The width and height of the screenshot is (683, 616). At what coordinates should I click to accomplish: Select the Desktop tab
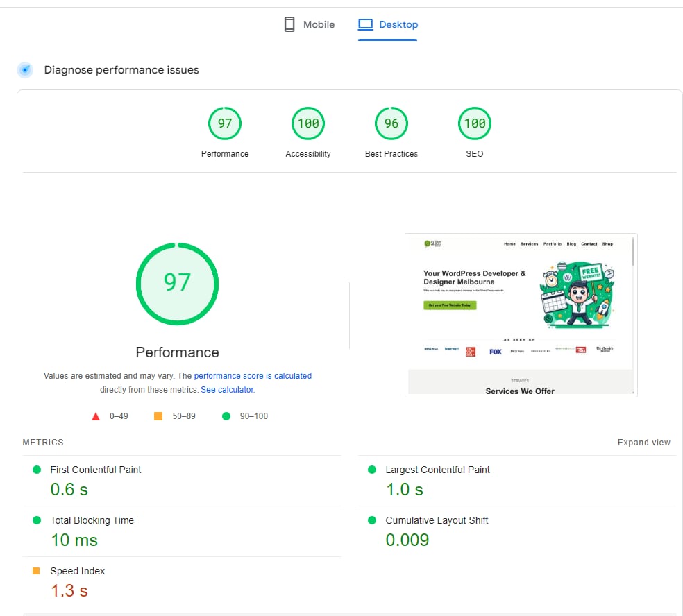tap(388, 24)
